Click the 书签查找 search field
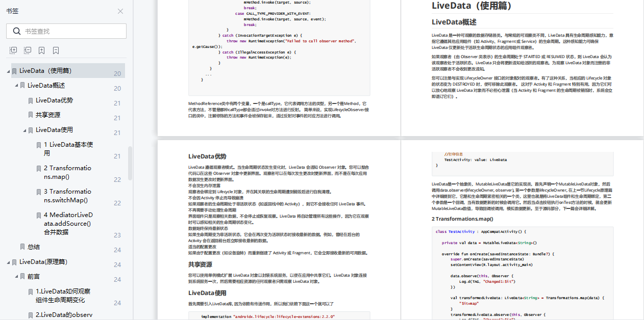This screenshot has width=644, height=320. coord(66,31)
